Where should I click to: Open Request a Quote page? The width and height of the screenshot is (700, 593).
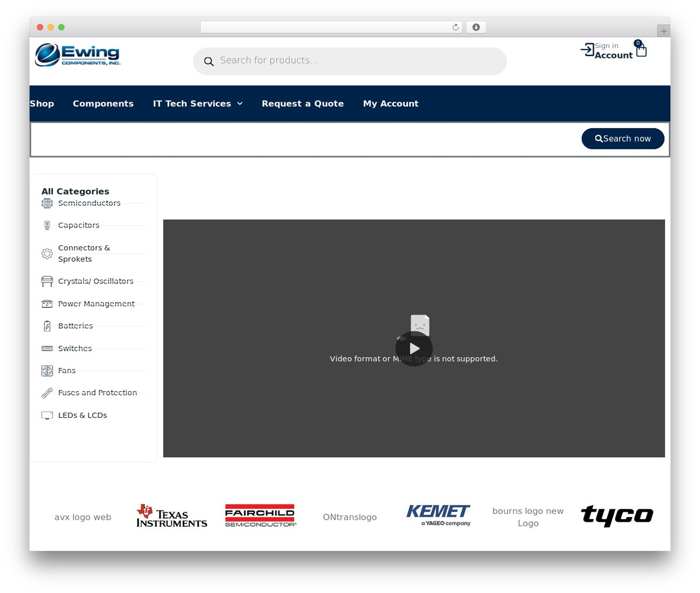coord(303,103)
